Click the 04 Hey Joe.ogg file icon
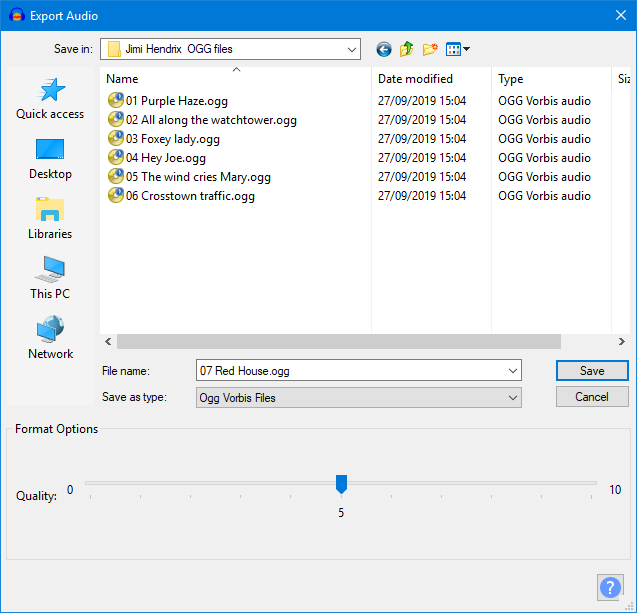 tap(116, 158)
